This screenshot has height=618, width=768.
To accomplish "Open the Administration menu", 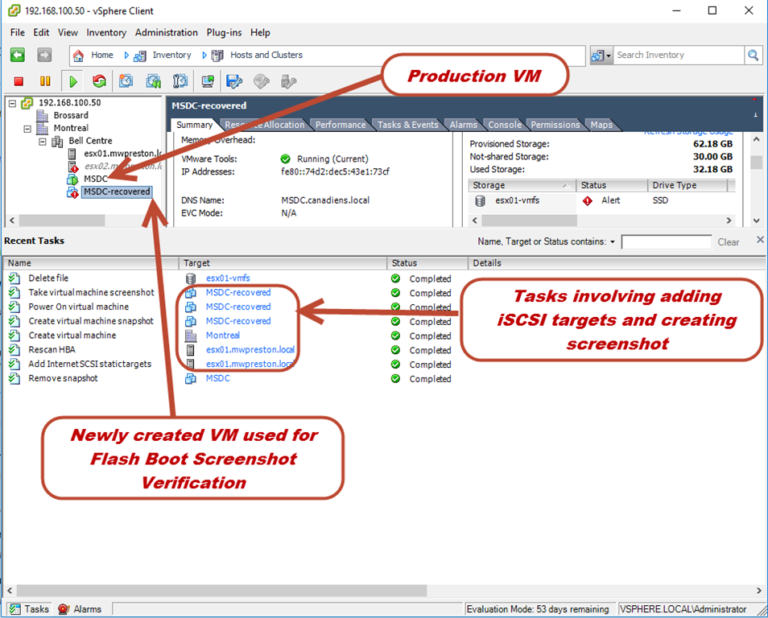I will point(167,32).
